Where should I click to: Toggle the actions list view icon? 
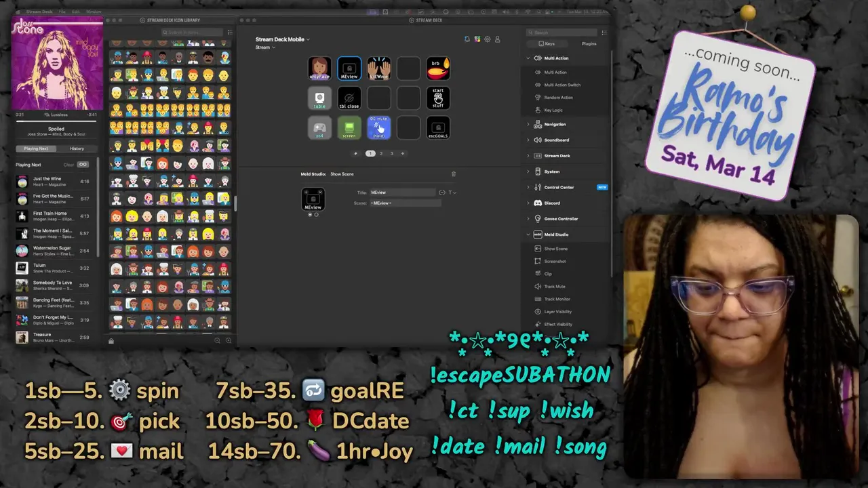604,33
